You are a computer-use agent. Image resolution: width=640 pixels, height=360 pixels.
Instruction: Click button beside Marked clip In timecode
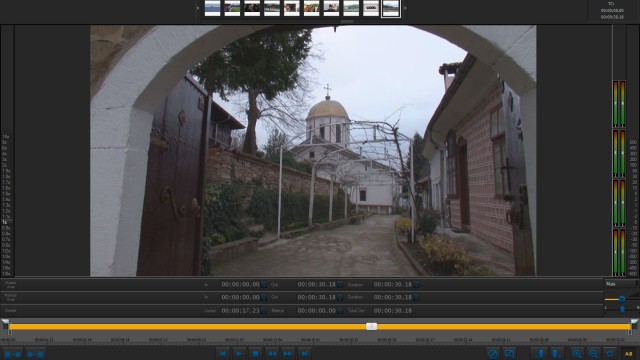(x=264, y=298)
